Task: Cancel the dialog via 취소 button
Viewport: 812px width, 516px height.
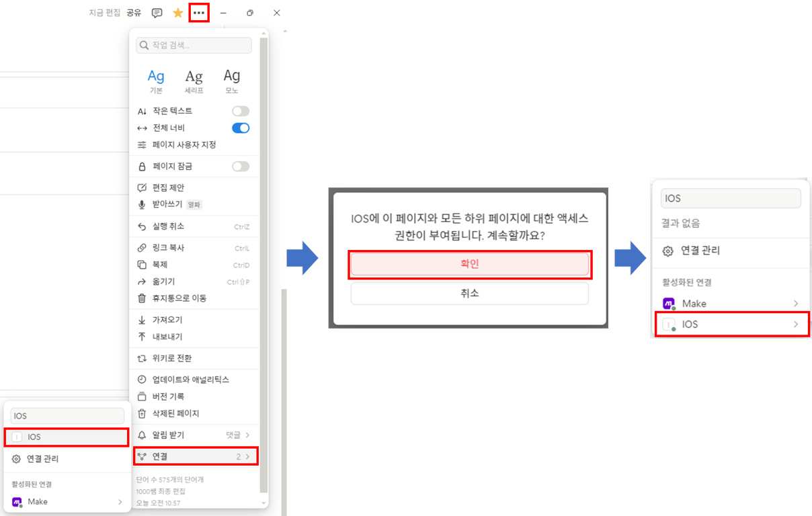Action: [469, 293]
